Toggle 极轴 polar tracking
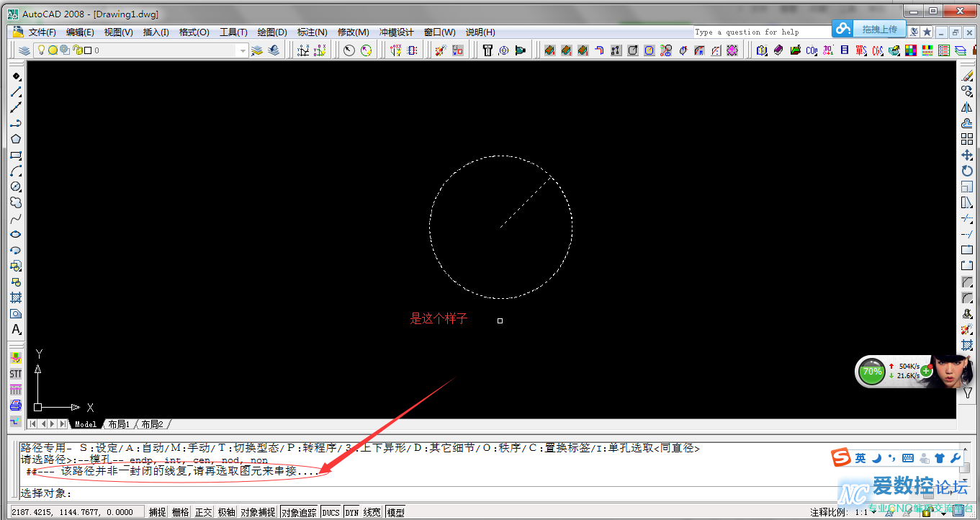 pyautogui.click(x=227, y=512)
